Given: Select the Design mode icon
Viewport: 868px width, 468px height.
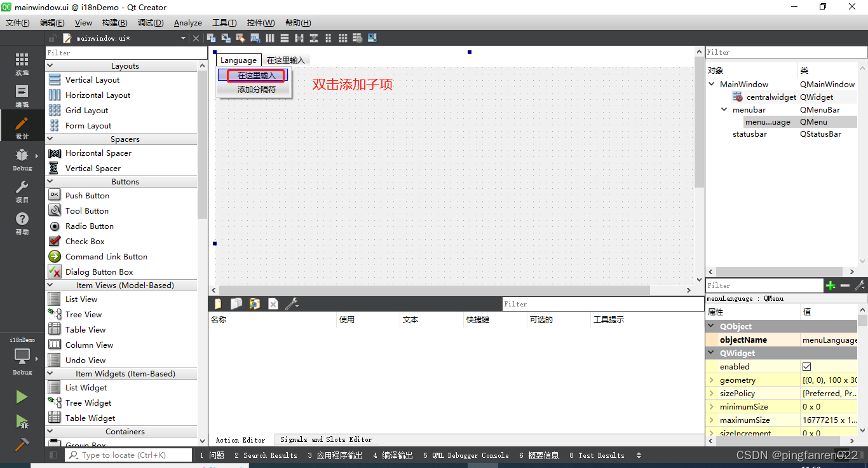Looking at the screenshot, I should 22,127.
